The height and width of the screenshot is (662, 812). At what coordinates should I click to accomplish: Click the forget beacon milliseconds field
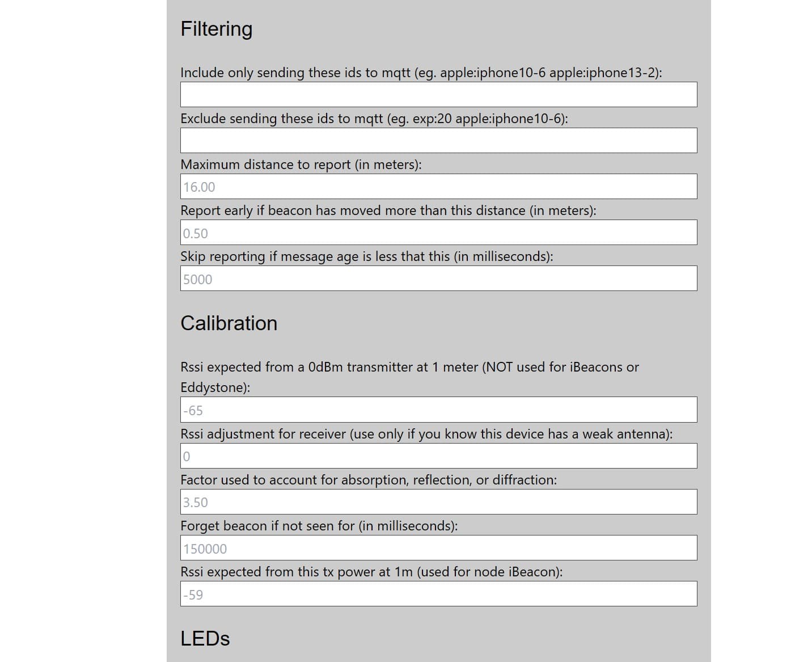[x=438, y=548]
